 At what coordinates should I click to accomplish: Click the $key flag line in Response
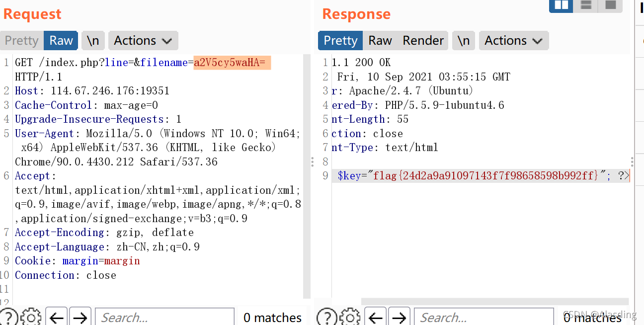[481, 176]
